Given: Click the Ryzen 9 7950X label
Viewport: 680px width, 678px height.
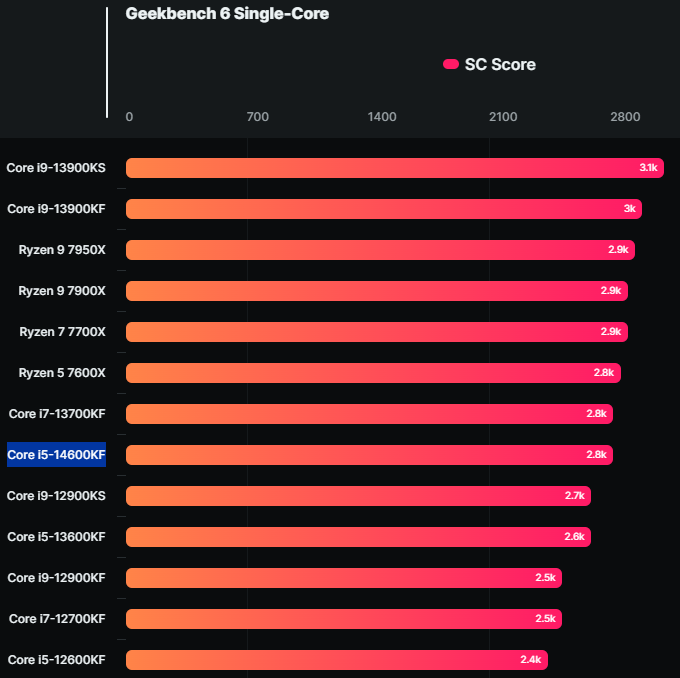Looking at the screenshot, I should (x=62, y=250).
